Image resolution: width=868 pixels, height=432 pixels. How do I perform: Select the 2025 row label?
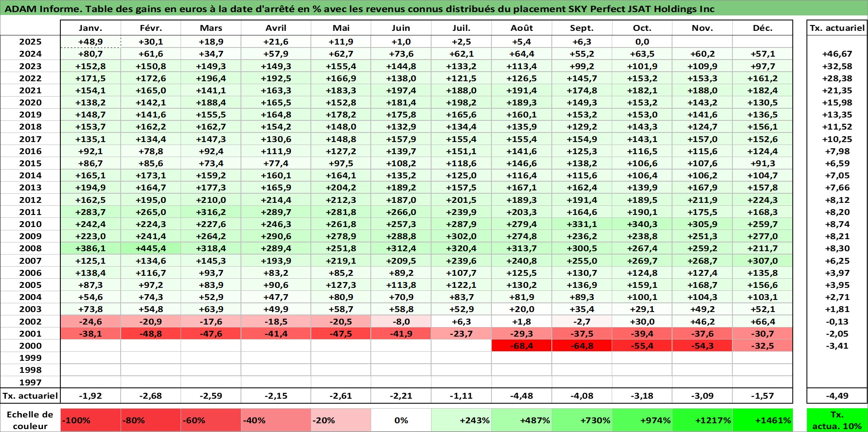(30, 42)
